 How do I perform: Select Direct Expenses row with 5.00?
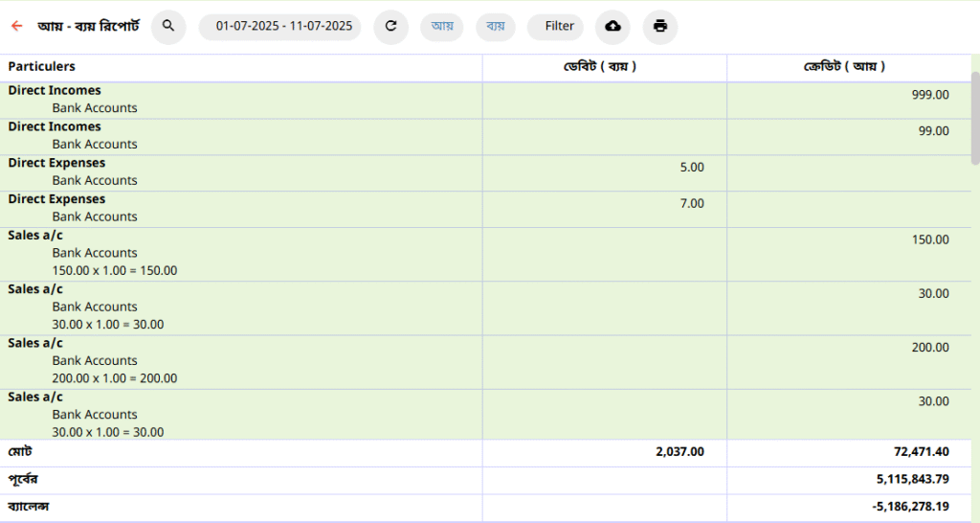tap(485, 173)
